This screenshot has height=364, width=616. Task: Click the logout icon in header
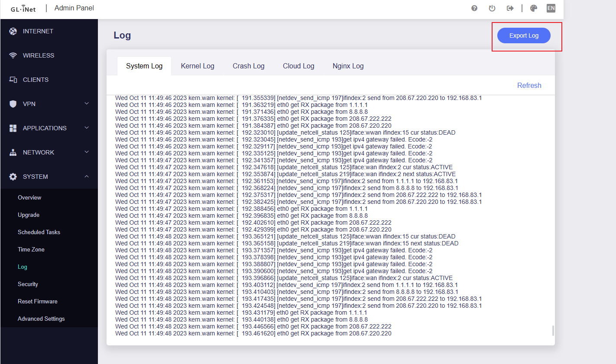[510, 8]
